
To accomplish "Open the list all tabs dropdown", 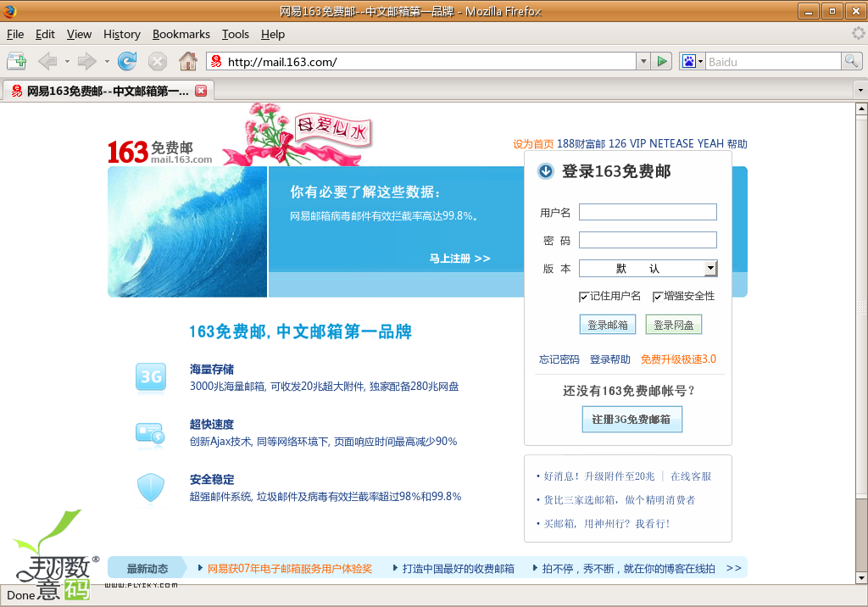I will coord(860,90).
